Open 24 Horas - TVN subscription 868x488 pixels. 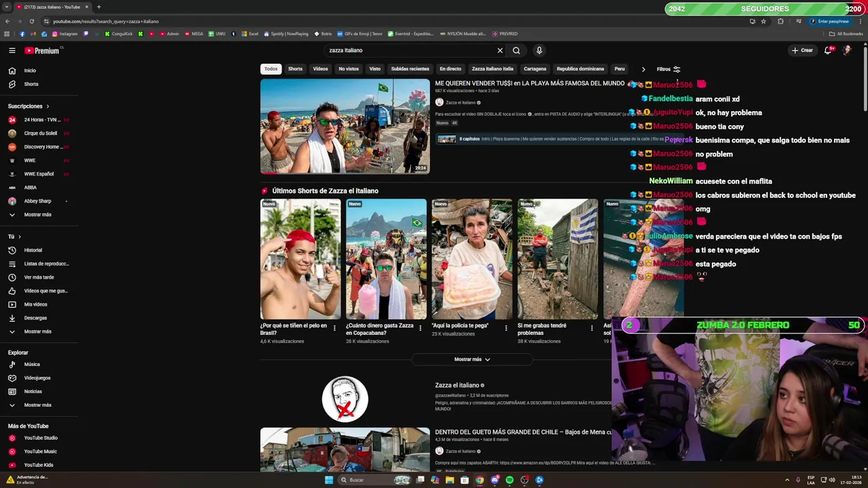click(x=39, y=119)
